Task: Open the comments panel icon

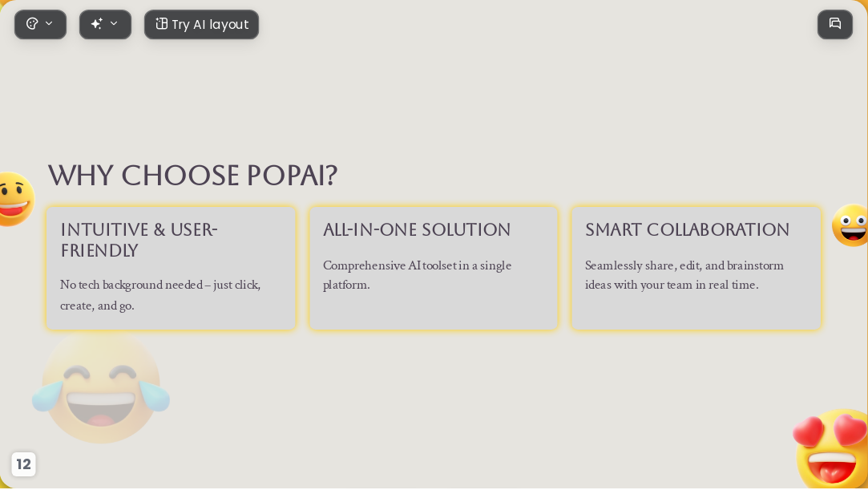Action: coord(835,24)
